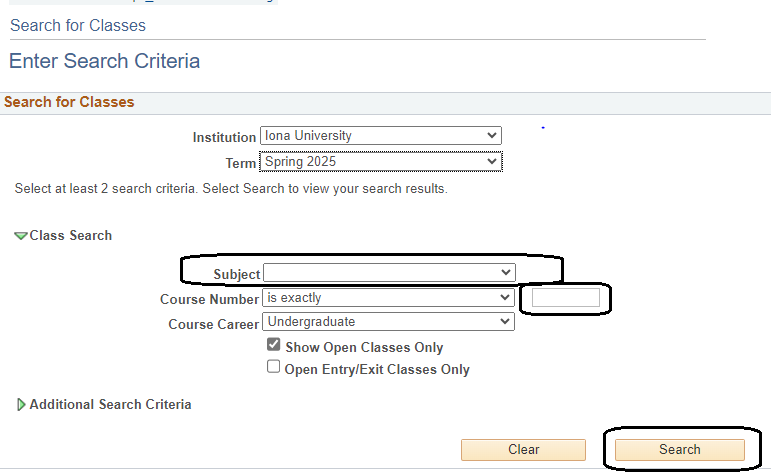The width and height of the screenshot is (772, 476).
Task: Enable the Open Entry/Exit Classes Only checkbox
Action: [x=274, y=367]
